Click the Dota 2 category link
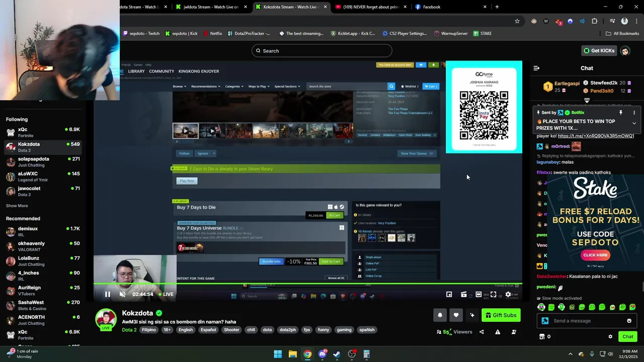Image resolution: width=644 pixels, height=362 pixels. coord(129,330)
